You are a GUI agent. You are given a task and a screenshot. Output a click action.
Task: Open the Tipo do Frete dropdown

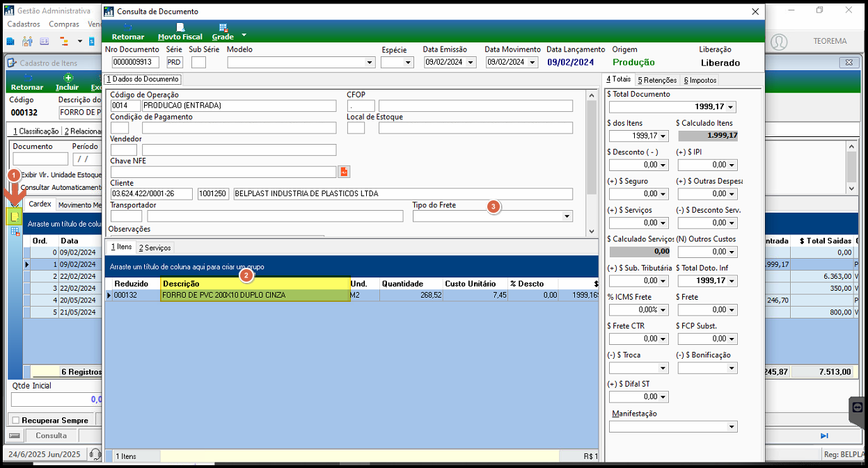coord(567,216)
